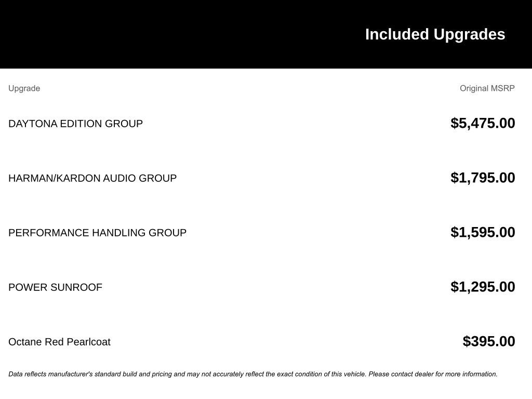Click the $5,475.00 price
The width and height of the screenshot is (532, 399).
click(x=483, y=123)
